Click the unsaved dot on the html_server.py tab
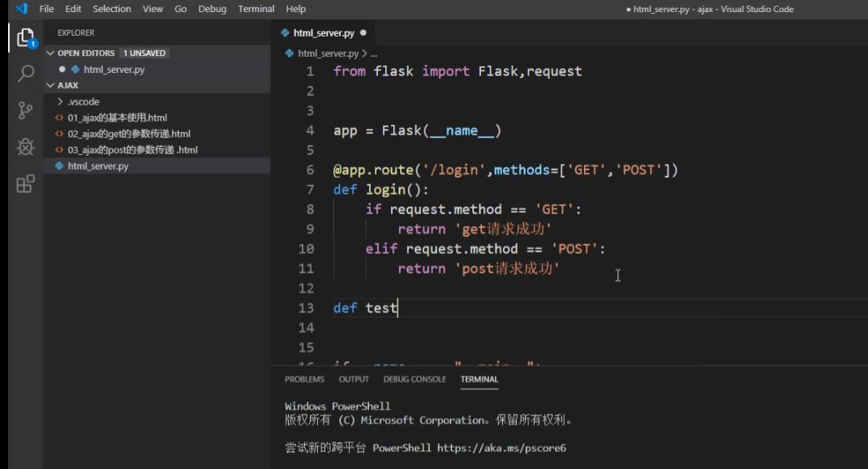The image size is (868, 469). click(x=363, y=32)
